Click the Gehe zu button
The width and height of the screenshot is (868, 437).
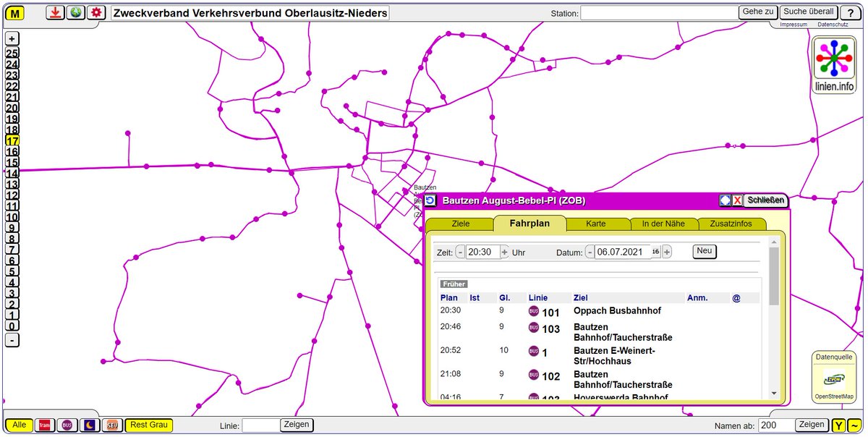point(759,12)
